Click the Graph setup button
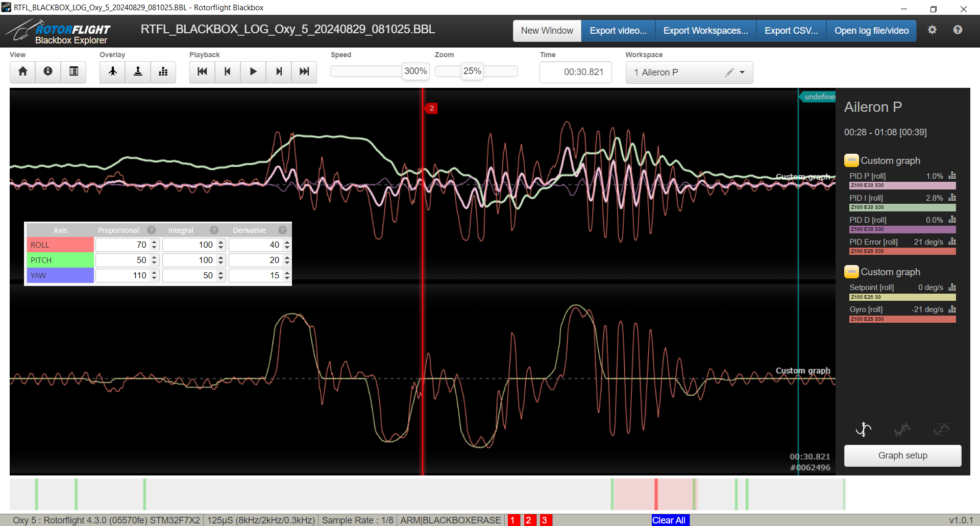 coord(902,456)
